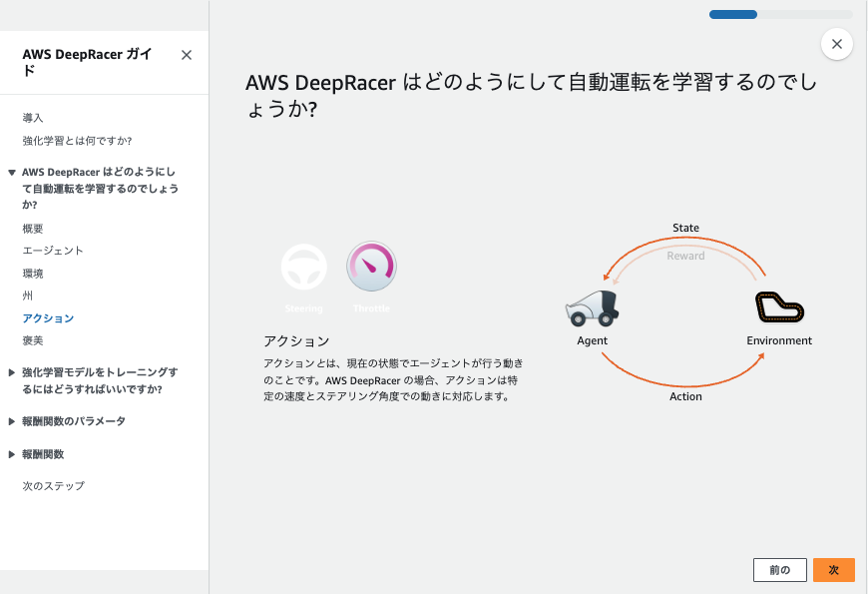Select the Throttle gauge icon

[x=371, y=265]
